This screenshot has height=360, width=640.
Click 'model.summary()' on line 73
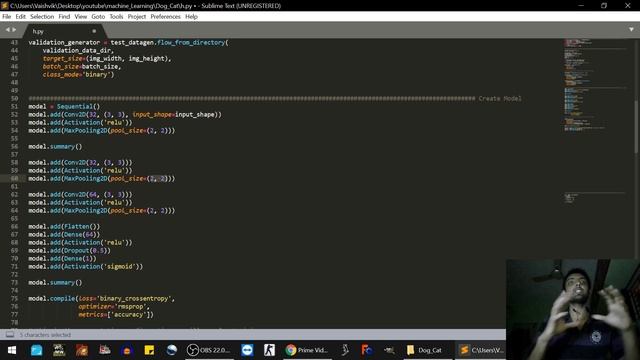click(x=55, y=282)
